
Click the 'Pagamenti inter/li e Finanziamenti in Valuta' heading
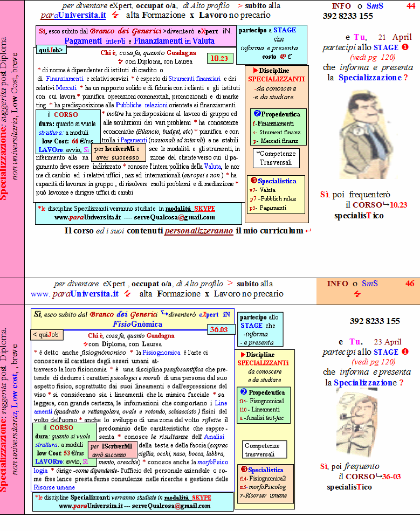click(139, 41)
